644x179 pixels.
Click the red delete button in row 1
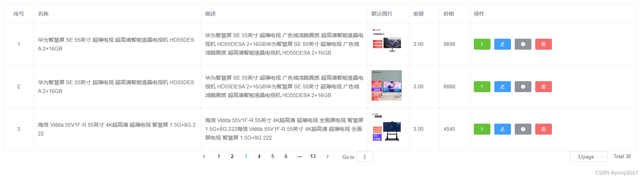point(543,44)
